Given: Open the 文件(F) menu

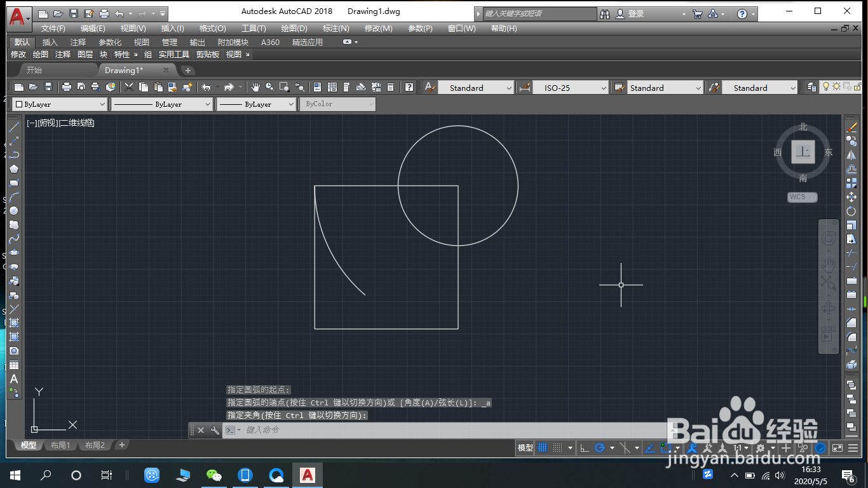Looking at the screenshot, I should point(53,29).
